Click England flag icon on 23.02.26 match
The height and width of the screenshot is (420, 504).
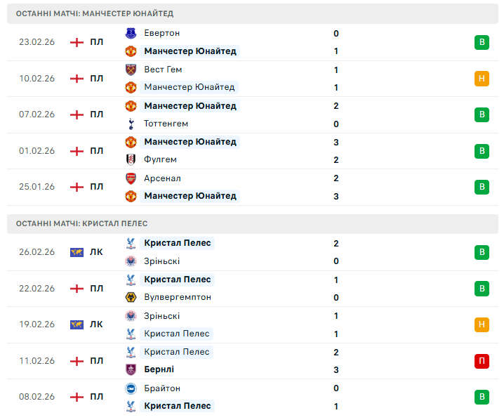point(77,42)
